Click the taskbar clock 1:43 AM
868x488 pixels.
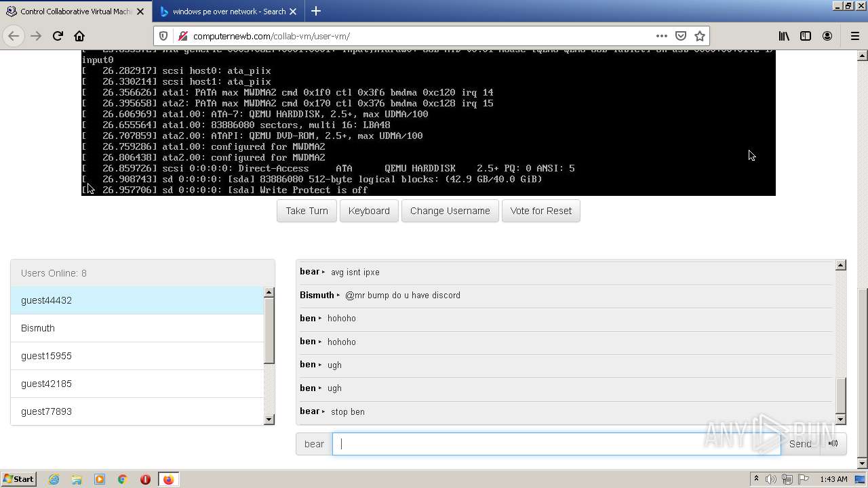(x=833, y=479)
